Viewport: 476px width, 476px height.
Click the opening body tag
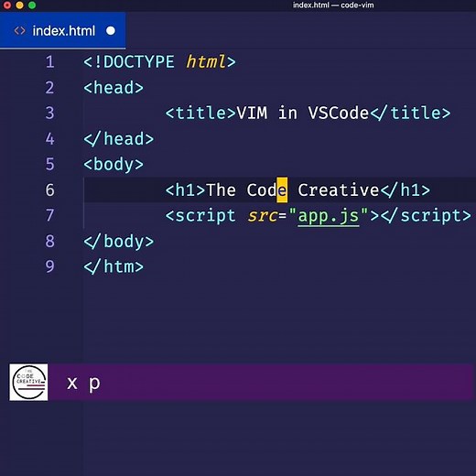pos(114,165)
